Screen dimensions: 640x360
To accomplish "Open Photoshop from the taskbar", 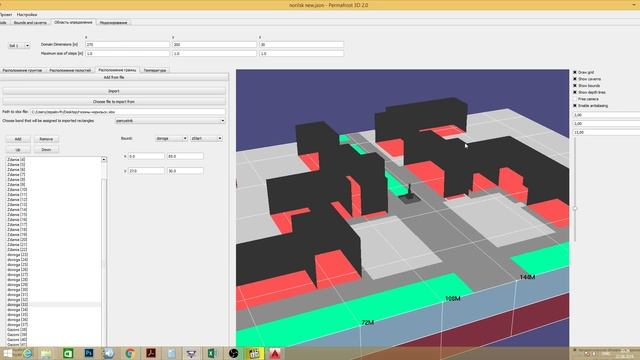I will point(89,353).
